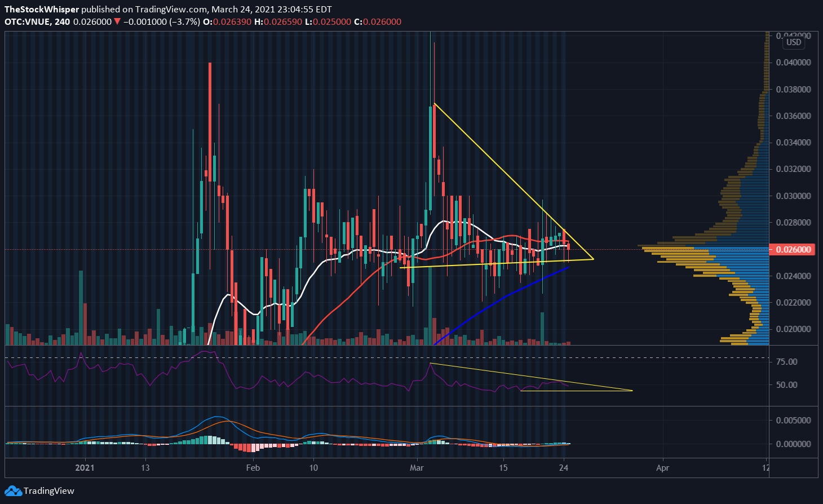Image resolution: width=823 pixels, height=504 pixels.
Task: Click the 0.020000 price axis label
Action: pos(794,329)
